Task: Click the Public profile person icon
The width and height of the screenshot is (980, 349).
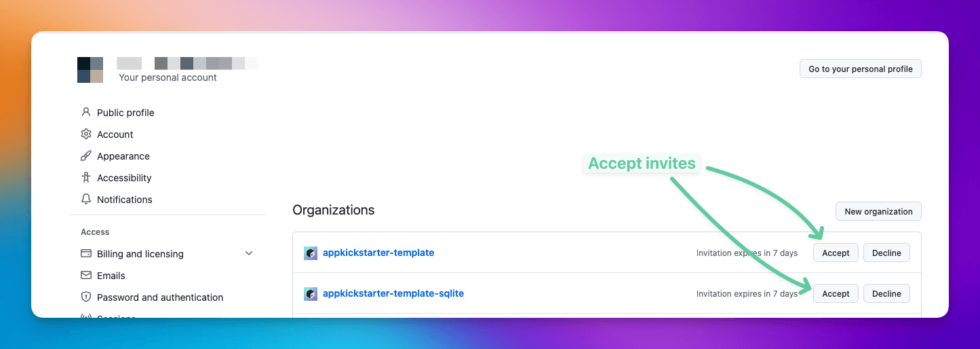Action: point(86,113)
